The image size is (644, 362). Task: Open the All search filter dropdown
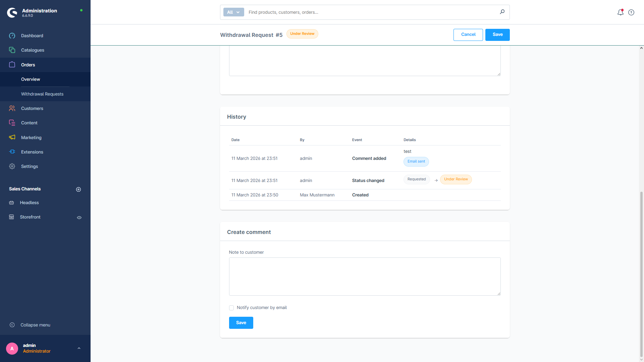pyautogui.click(x=233, y=12)
